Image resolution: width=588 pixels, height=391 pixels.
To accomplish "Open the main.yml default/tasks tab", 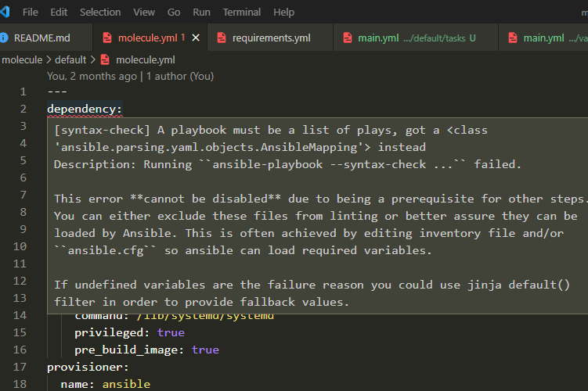I will coord(416,38).
